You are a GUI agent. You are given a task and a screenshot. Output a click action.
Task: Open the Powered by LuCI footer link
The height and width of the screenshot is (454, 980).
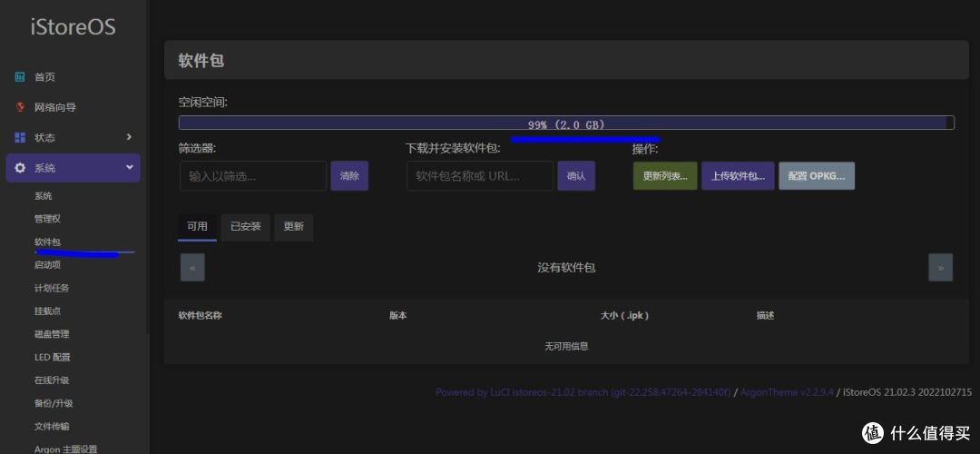point(583,392)
